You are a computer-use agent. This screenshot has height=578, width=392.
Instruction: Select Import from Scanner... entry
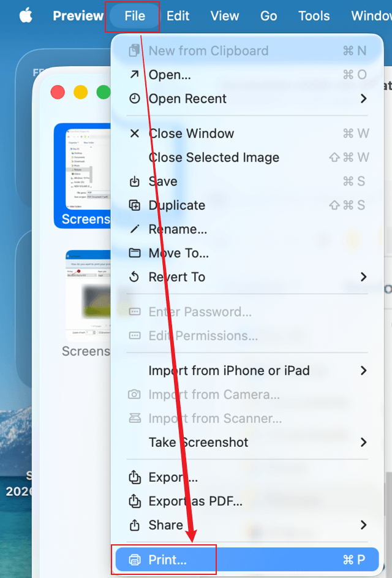point(247,419)
